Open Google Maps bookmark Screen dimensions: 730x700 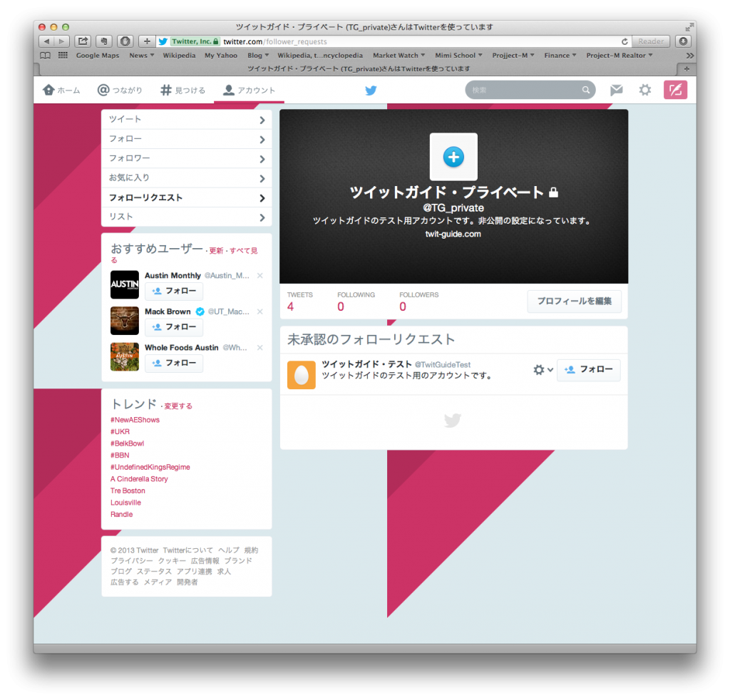[x=98, y=56]
